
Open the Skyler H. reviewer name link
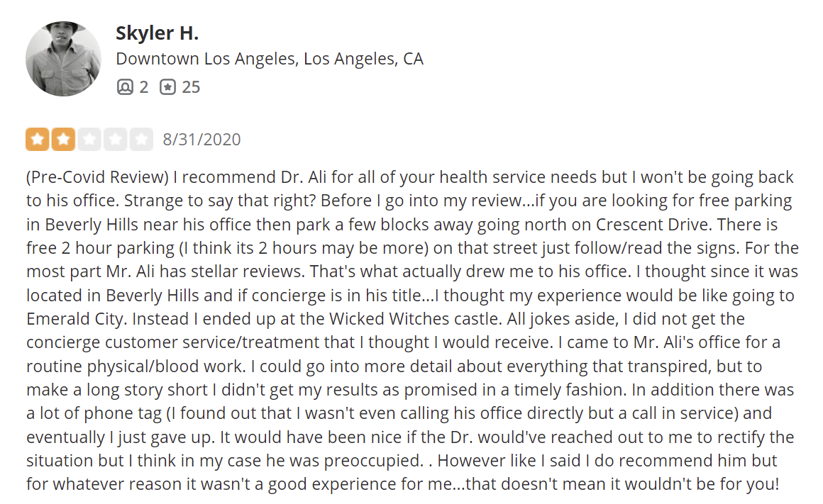[157, 33]
